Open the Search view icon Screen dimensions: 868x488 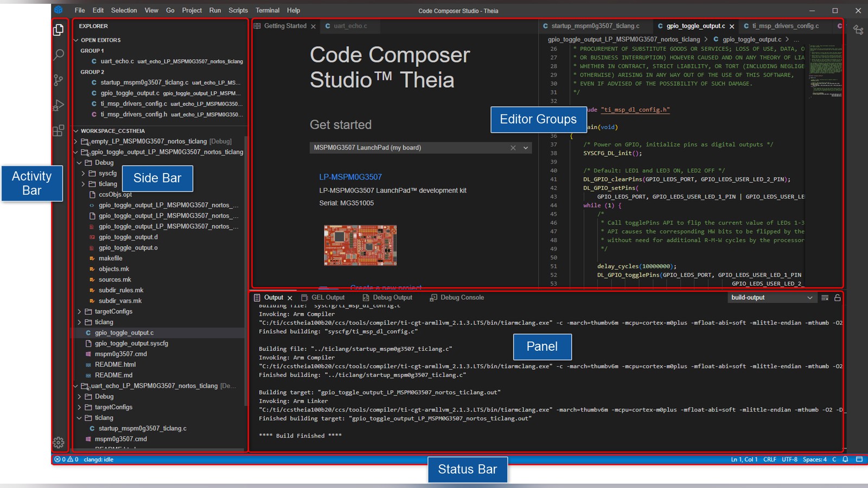coord(59,55)
